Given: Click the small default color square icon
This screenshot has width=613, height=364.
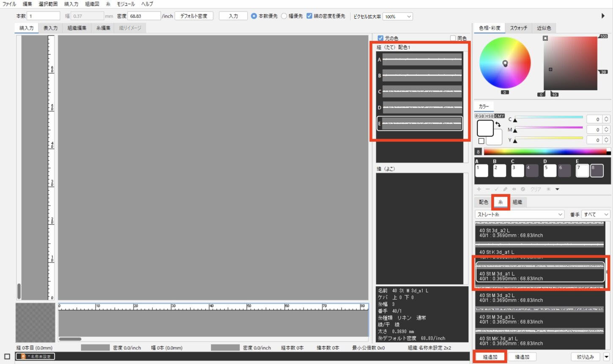Looking at the screenshot, I should tap(481, 141).
